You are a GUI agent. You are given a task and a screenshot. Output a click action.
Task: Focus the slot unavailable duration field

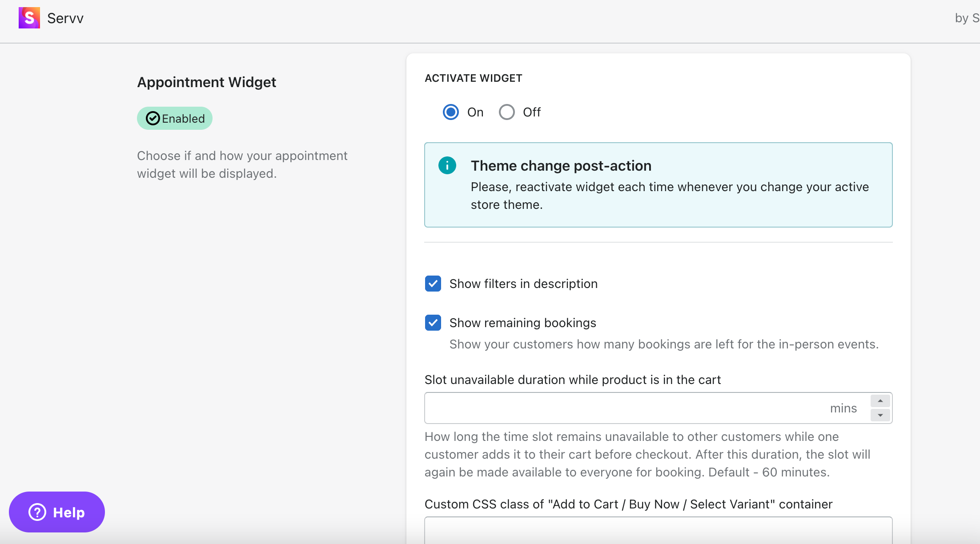click(623, 408)
